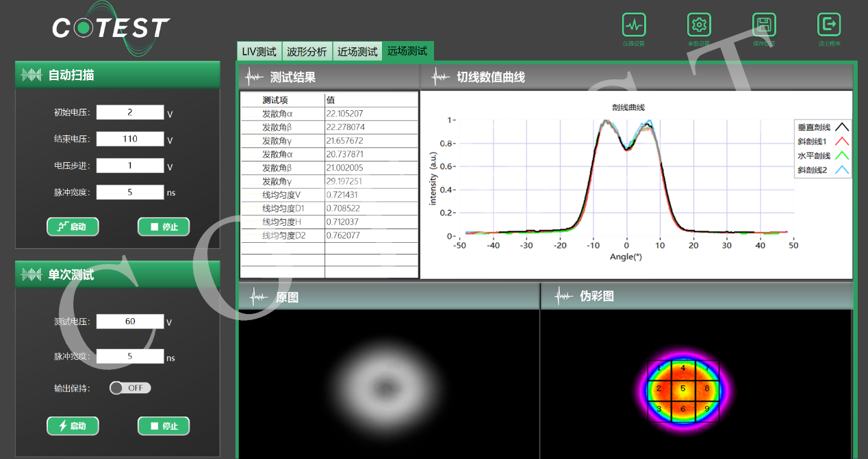This screenshot has height=459, width=868.
Task: Click the 保存数据 floppy disk icon
Action: (x=764, y=25)
